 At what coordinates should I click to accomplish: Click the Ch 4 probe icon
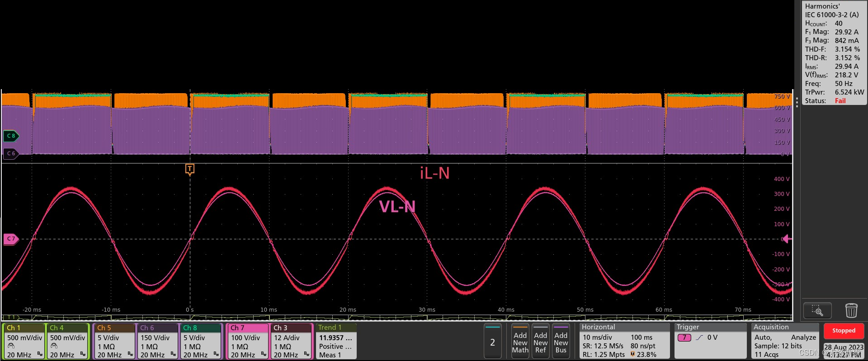[54, 346]
